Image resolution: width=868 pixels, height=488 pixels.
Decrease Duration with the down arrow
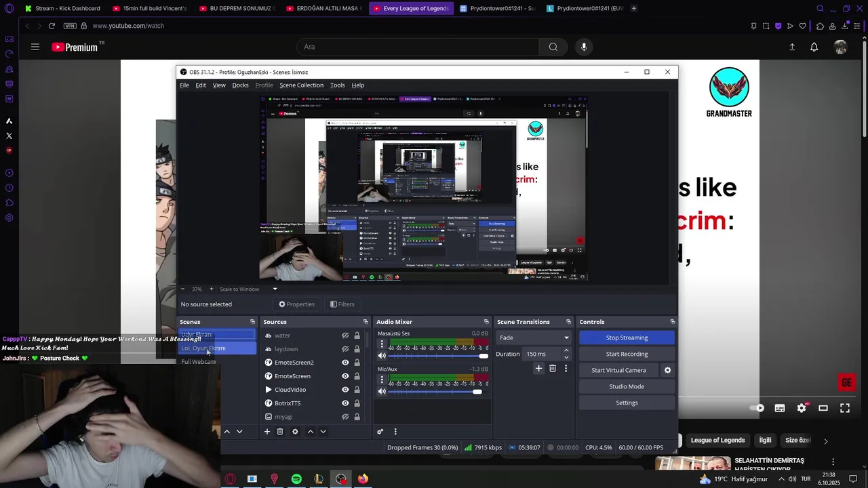pos(566,357)
